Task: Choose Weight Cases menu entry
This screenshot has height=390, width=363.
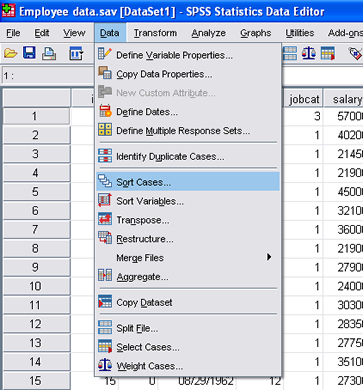Action: coord(188,366)
